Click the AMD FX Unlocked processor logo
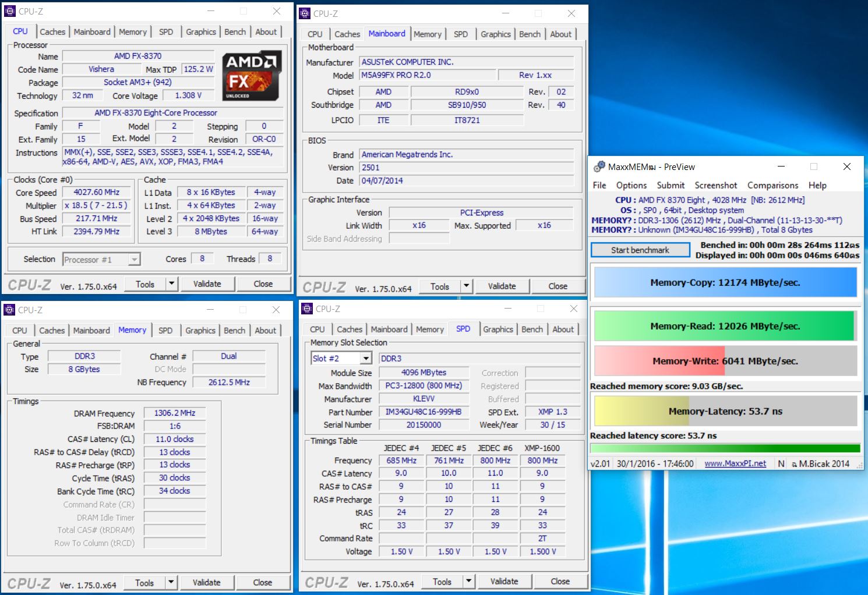 click(252, 75)
